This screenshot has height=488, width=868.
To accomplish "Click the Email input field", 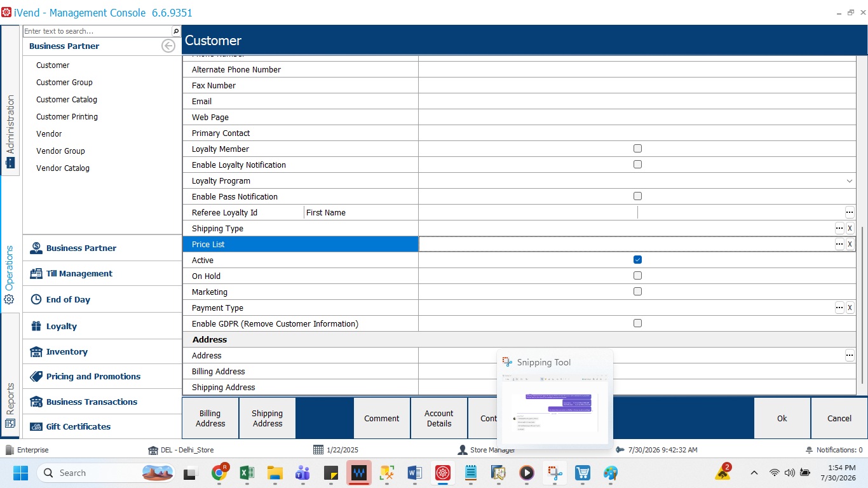I will 637,101.
